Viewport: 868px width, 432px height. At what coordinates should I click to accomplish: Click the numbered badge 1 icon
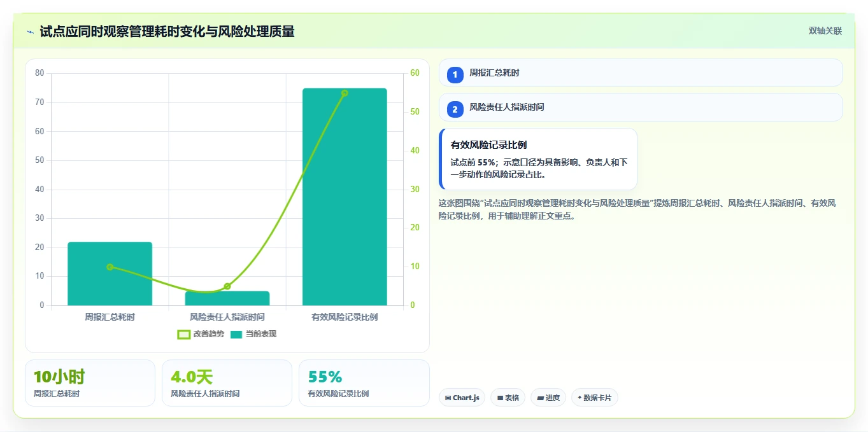pos(455,75)
